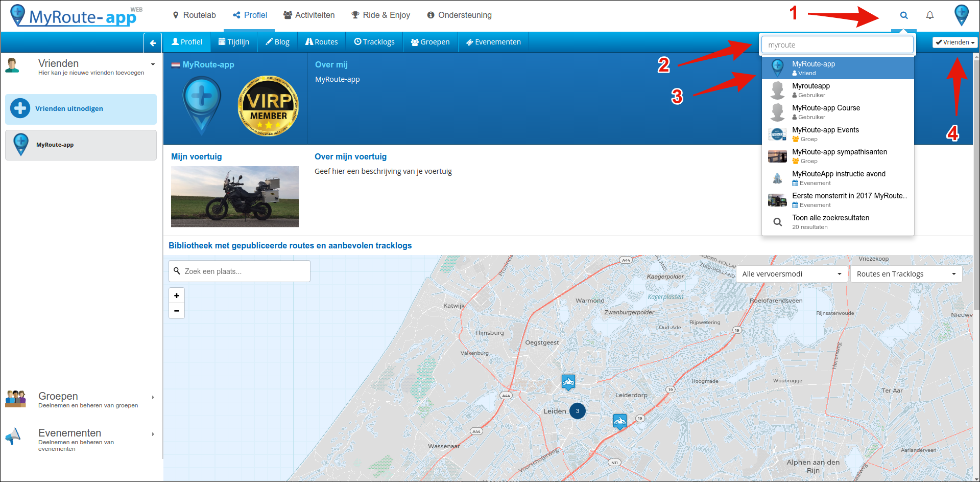This screenshot has width=980, height=482.
Task: Click the search magnifier icon in top bar
Action: [x=903, y=15]
